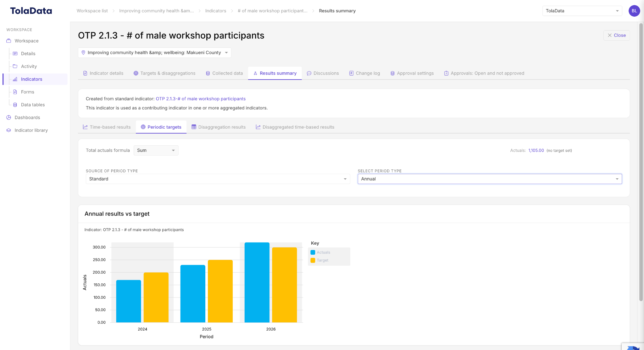Click the Forms document icon in sidebar
Image resolution: width=644 pixels, height=350 pixels.
[15, 92]
